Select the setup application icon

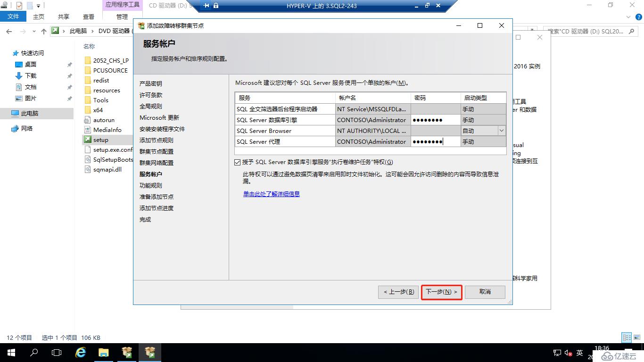tap(87, 140)
